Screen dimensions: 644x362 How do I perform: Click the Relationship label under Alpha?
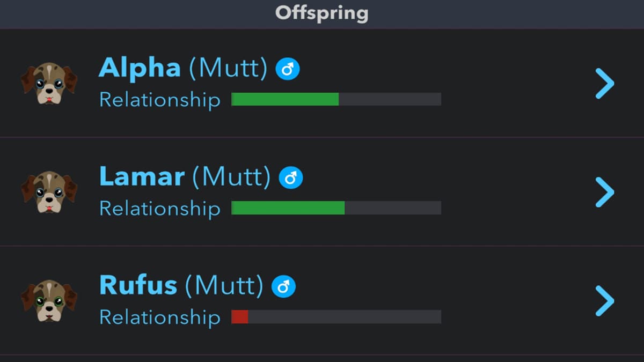pos(160,100)
